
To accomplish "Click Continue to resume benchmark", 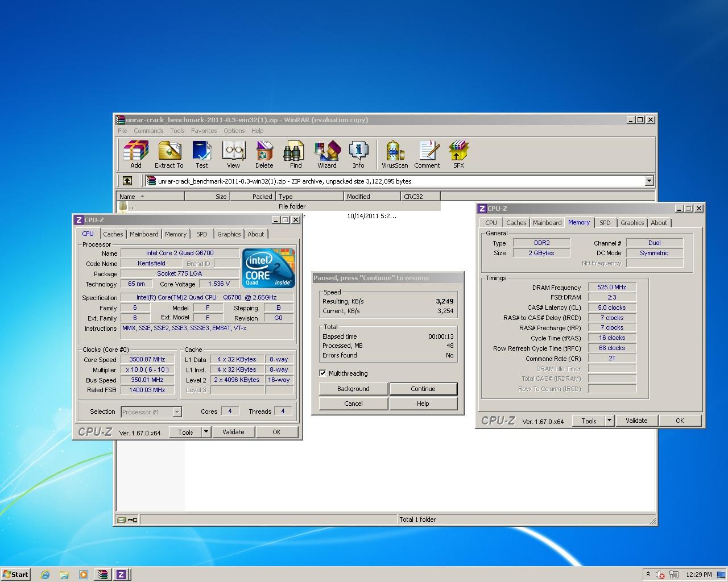I will (x=423, y=389).
